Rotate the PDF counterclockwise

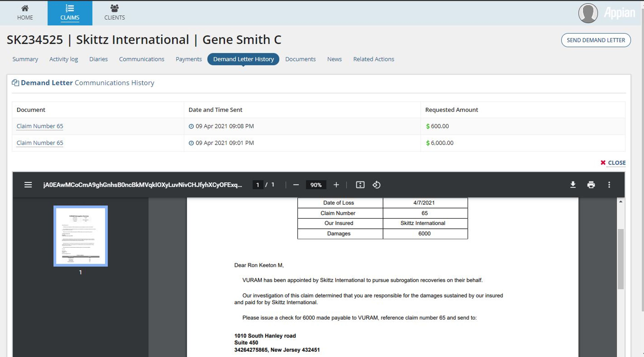(x=377, y=185)
